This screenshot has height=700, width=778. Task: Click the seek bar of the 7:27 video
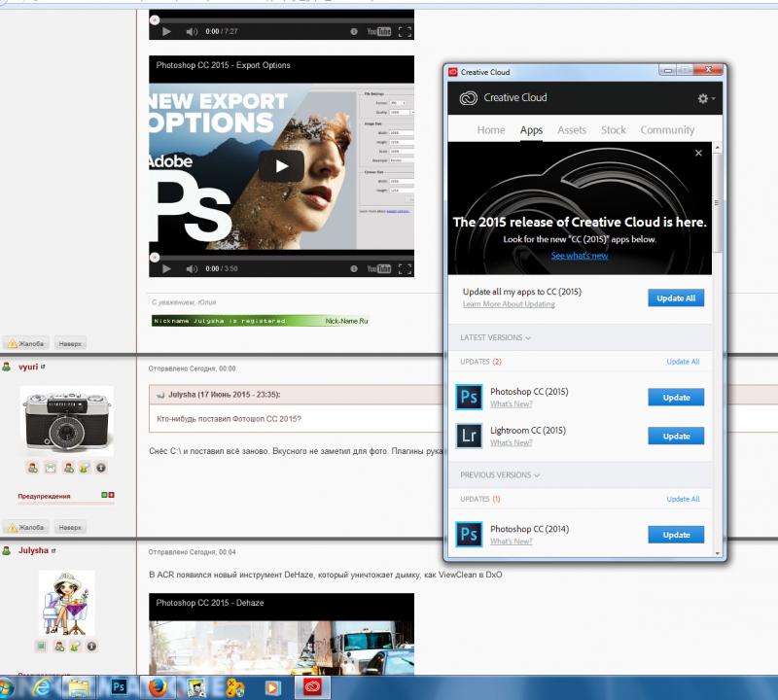coord(281,20)
